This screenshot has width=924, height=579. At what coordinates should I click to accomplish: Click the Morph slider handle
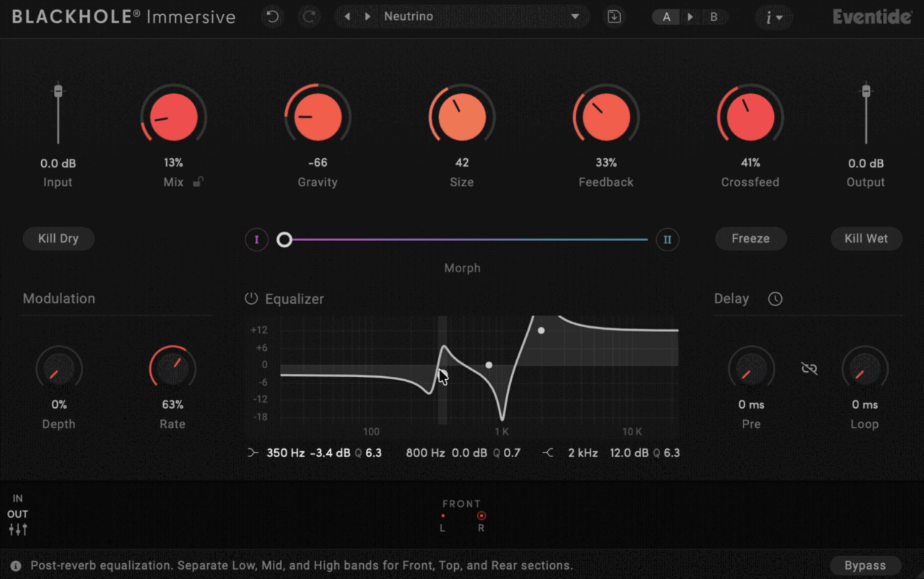[284, 240]
